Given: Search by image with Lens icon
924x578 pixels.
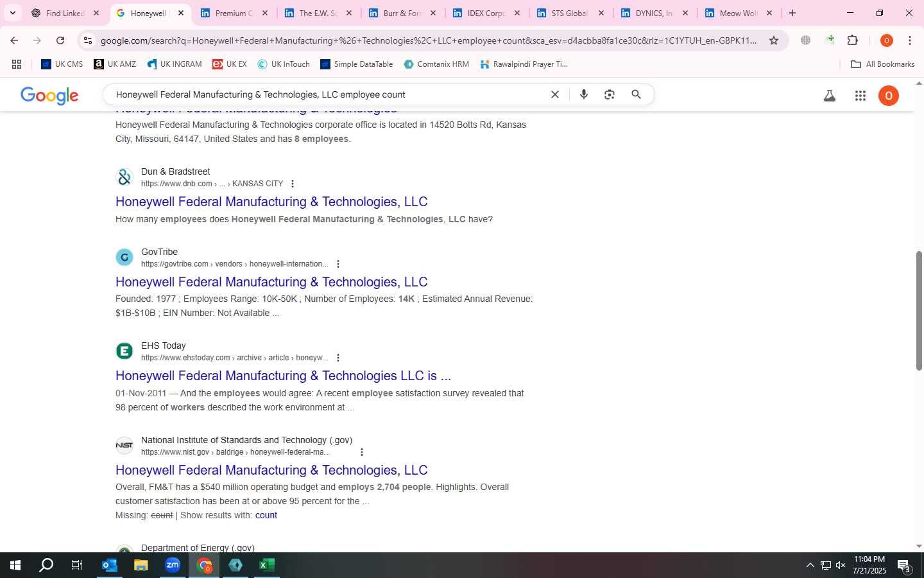Looking at the screenshot, I should click(x=610, y=94).
